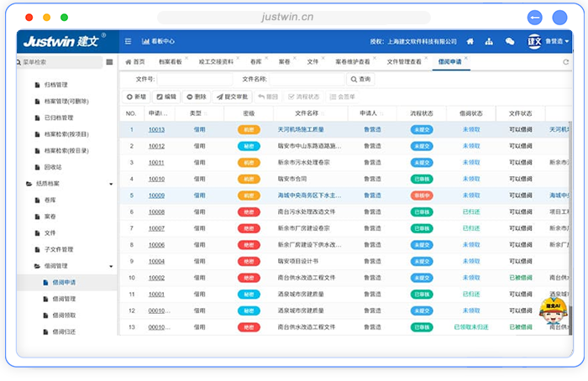The height and width of the screenshot is (381, 588).
Task: Open the home icon in top bar
Action: tap(470, 41)
